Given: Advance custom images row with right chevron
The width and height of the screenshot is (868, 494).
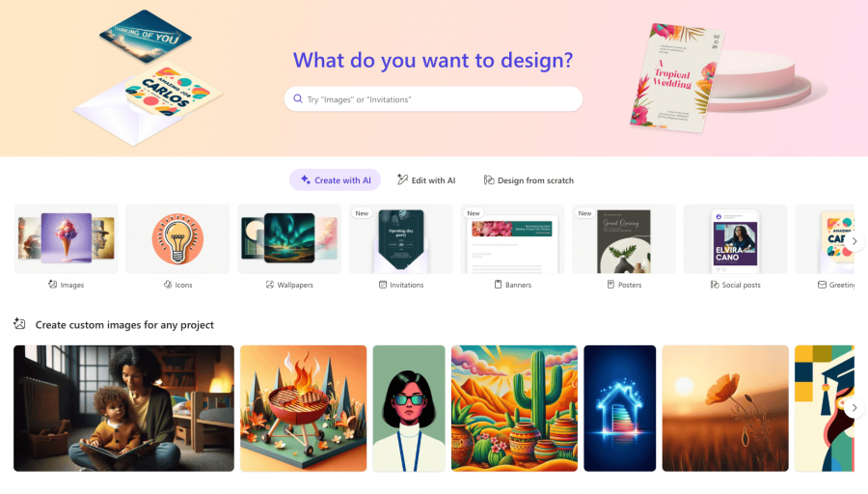Looking at the screenshot, I should (x=854, y=407).
